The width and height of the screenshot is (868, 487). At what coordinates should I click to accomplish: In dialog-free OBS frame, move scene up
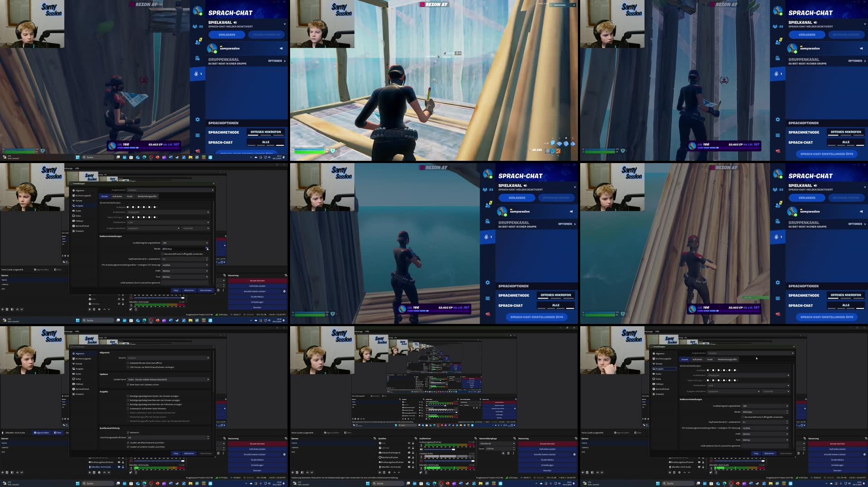(307, 473)
